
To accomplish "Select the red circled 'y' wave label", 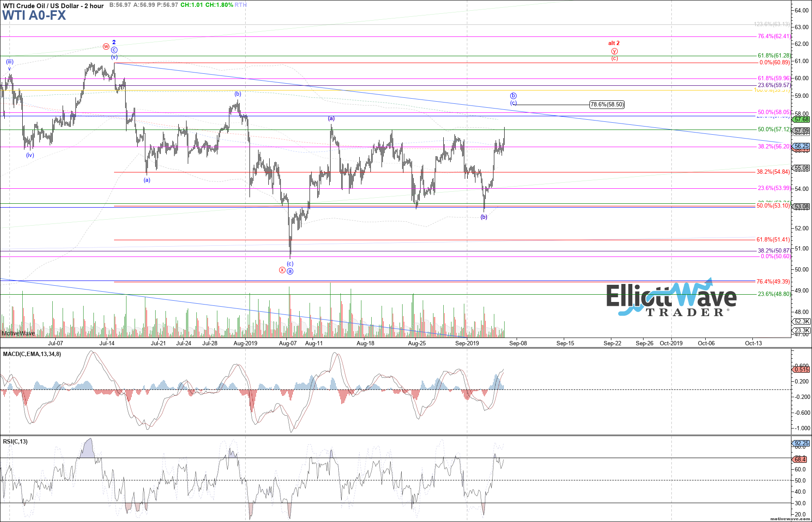I will point(614,51).
